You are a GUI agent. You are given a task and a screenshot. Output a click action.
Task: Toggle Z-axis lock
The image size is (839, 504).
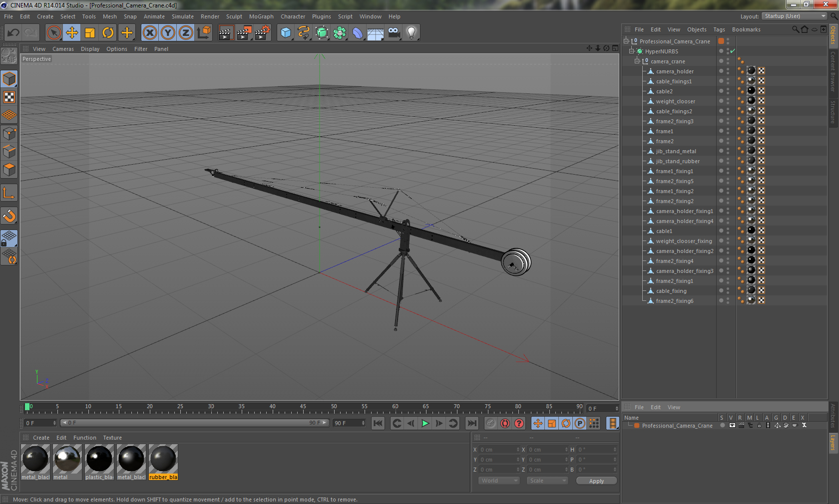tap(186, 33)
